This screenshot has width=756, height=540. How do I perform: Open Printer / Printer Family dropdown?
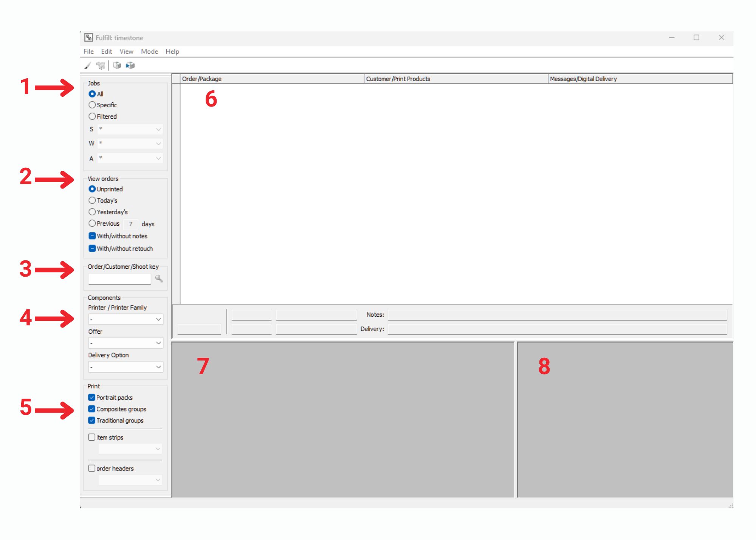[125, 319]
